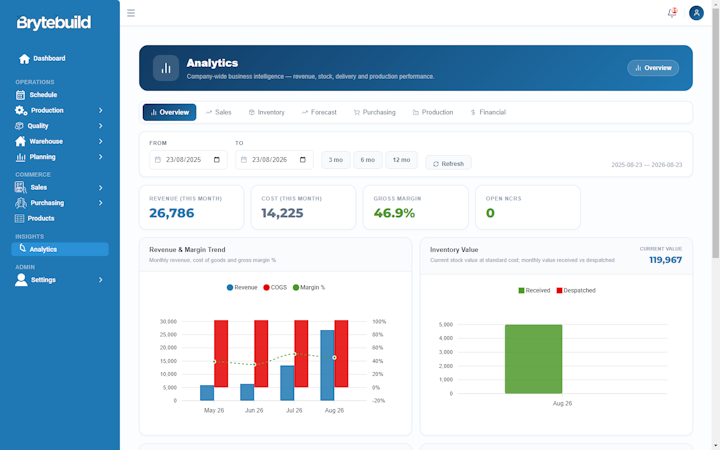Select the 6 mo range button

368,160
